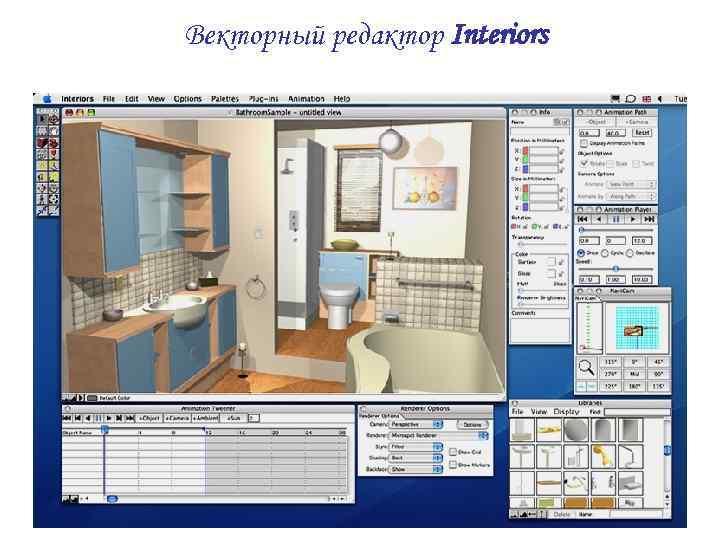The width and height of the screenshot is (720, 540).
Task: Click +Ambient button in Animation Tweener
Action: click(206, 418)
